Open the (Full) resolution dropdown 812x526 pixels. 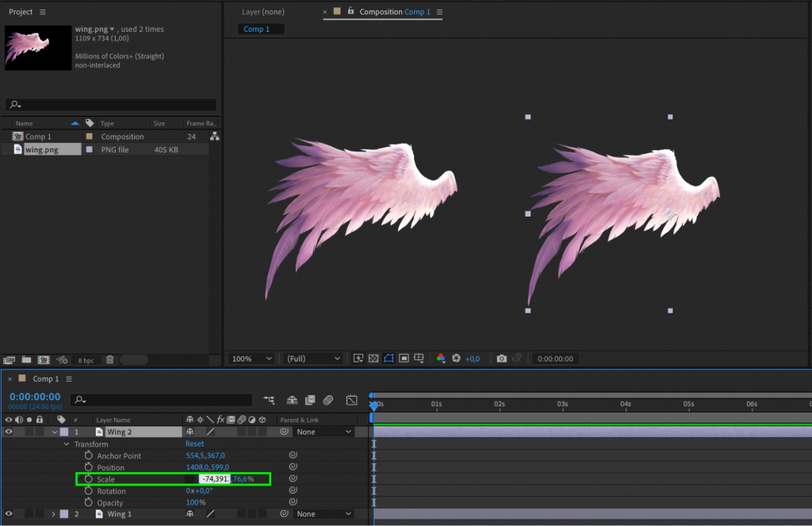pos(312,358)
